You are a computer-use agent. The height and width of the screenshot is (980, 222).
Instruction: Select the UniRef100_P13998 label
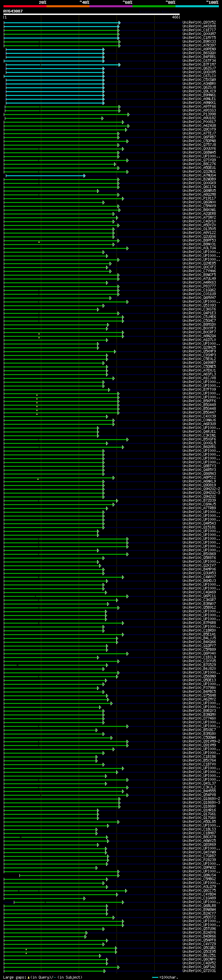click(x=199, y=114)
